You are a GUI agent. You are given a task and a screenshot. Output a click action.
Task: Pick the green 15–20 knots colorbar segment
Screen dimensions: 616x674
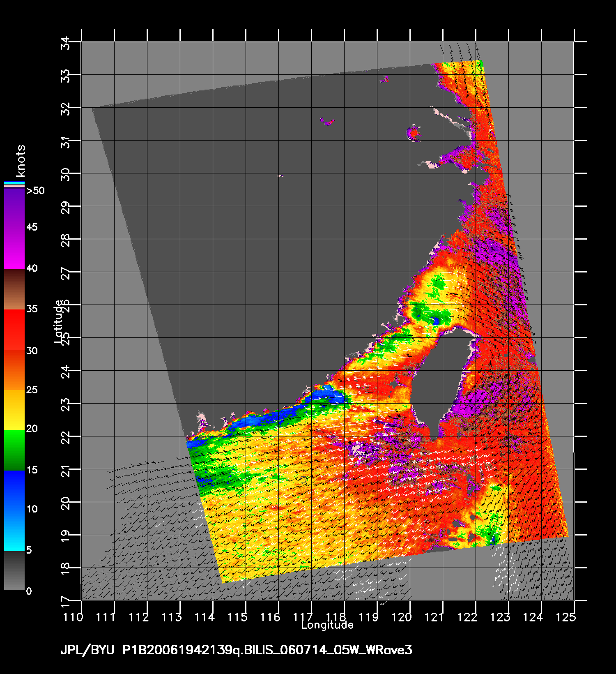click(14, 450)
